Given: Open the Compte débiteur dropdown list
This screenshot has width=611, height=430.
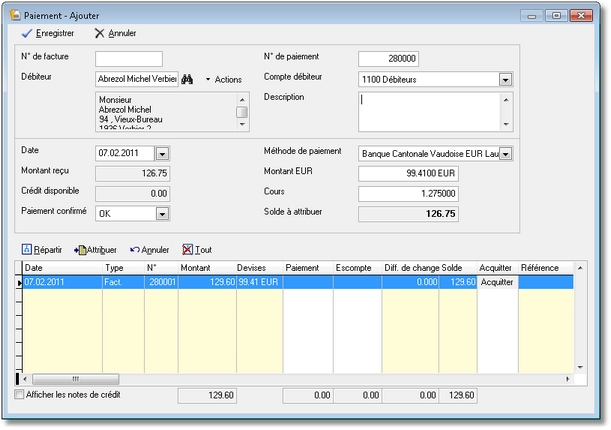Looking at the screenshot, I should (505, 79).
